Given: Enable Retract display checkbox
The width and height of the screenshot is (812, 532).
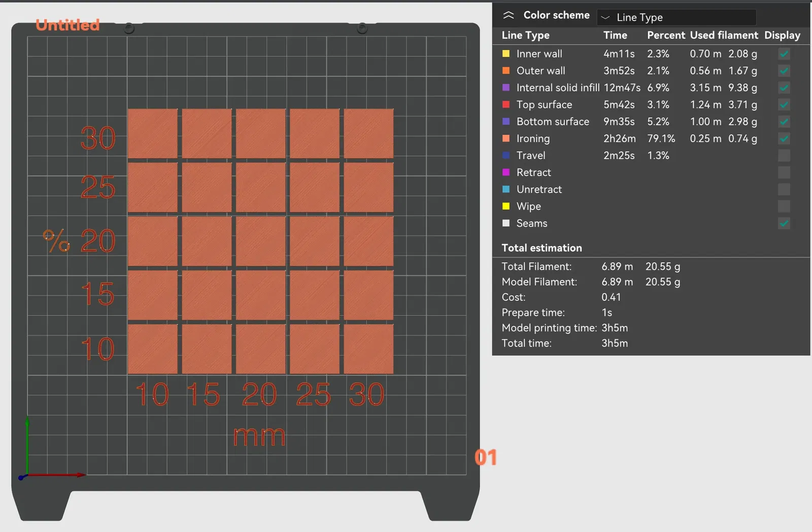Looking at the screenshot, I should tap(784, 172).
